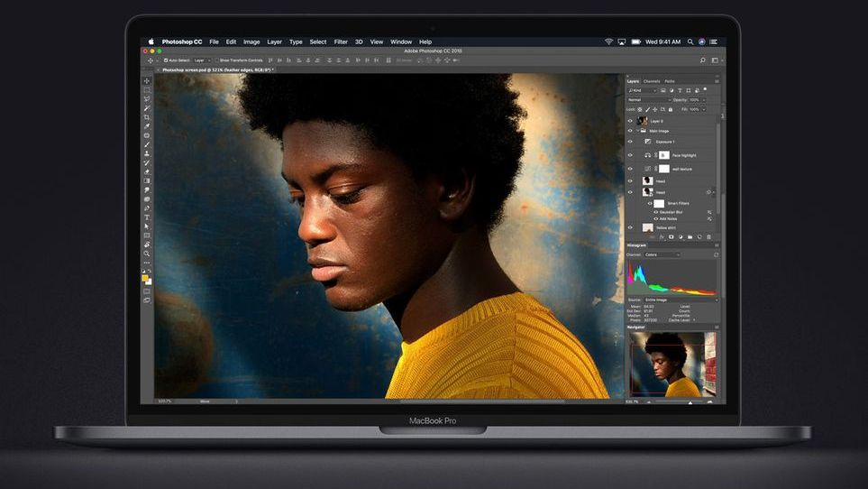Select the Zoom magnifier tool in toolbox

pos(147,254)
